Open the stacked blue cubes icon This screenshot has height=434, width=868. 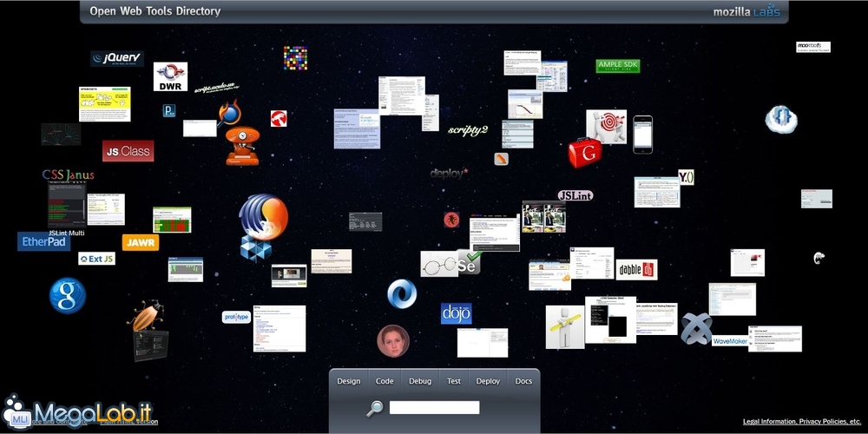256,247
